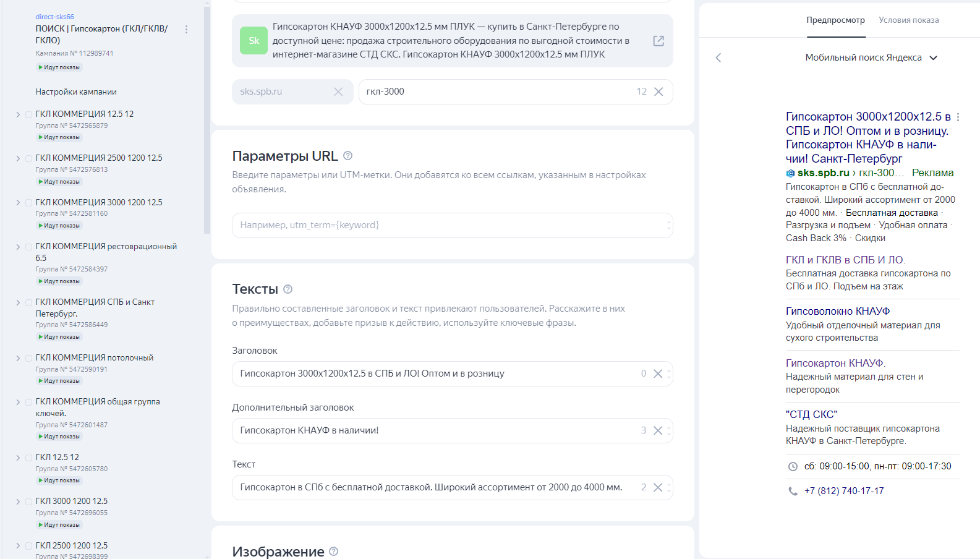Tick checkbox for group ГКЛ 12.5 12

pyautogui.click(x=28, y=458)
